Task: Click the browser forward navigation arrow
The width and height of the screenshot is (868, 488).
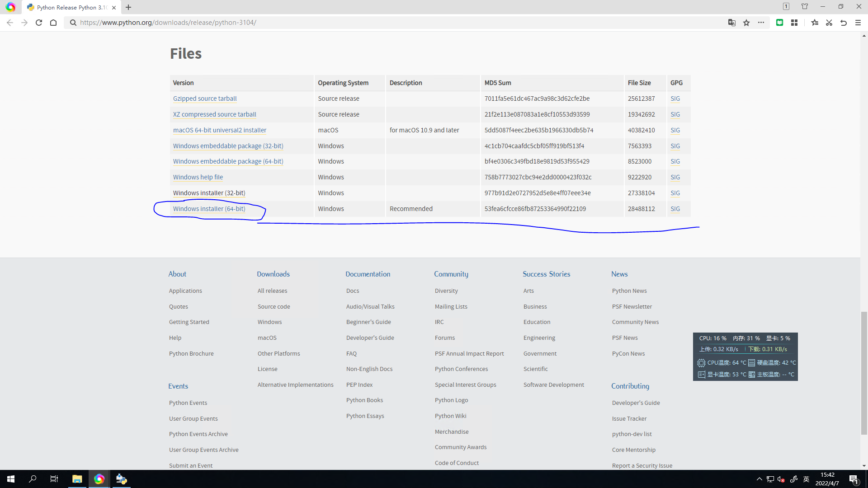Action: click(24, 23)
